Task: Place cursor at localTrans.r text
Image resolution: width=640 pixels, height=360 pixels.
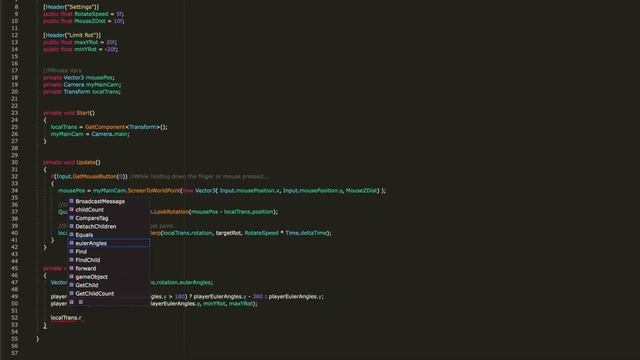Action: (66, 318)
